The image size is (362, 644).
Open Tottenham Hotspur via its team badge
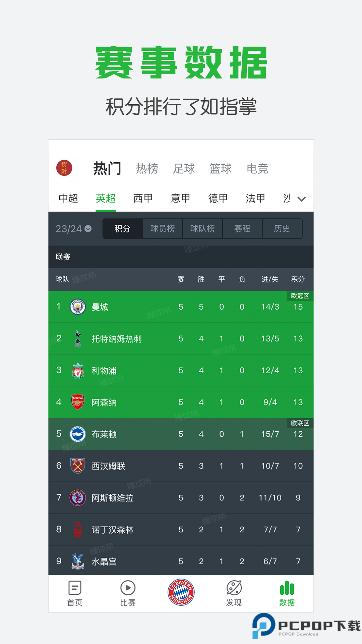(x=77, y=338)
